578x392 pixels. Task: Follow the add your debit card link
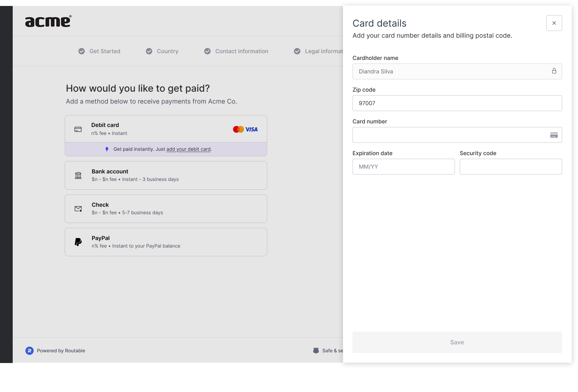coord(189,149)
